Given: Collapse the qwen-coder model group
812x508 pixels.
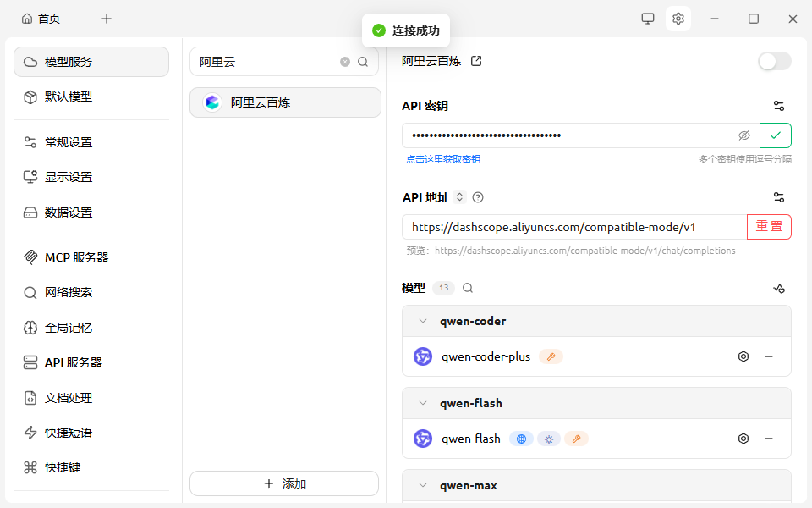Looking at the screenshot, I should (x=423, y=321).
